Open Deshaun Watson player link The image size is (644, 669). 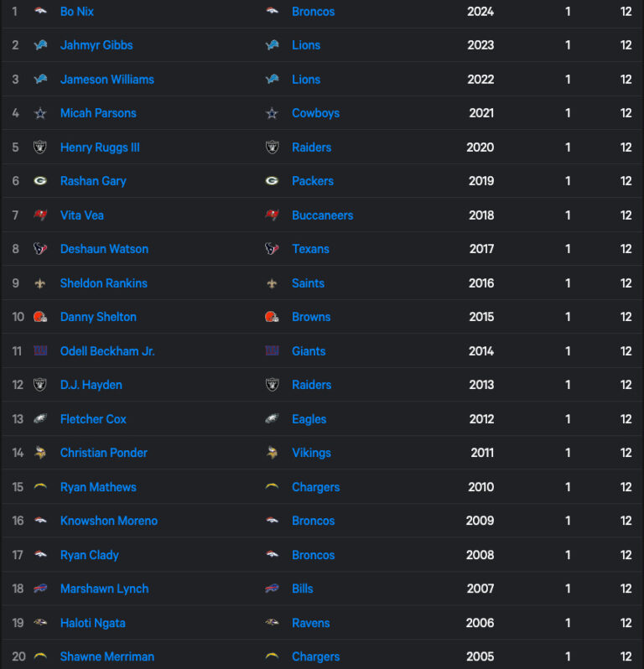pyautogui.click(x=104, y=249)
